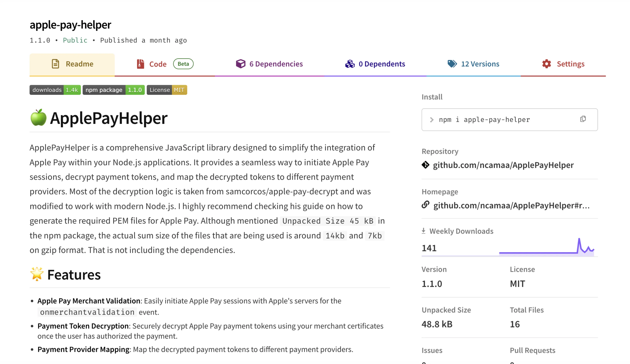Image resolution: width=630 pixels, height=364 pixels.
Task: Click the Beta badge next to Code
Action: 183,64
